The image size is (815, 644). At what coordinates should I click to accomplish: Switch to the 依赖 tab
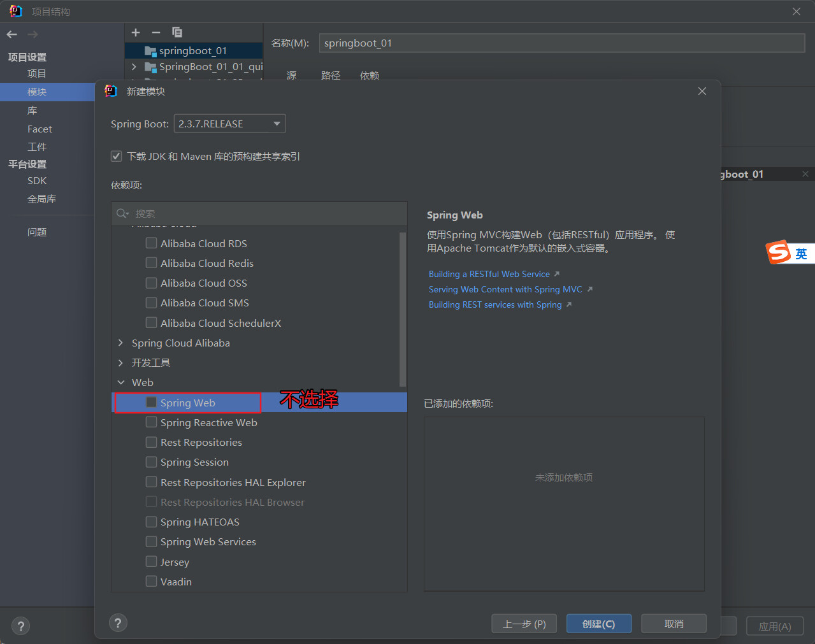click(x=370, y=75)
